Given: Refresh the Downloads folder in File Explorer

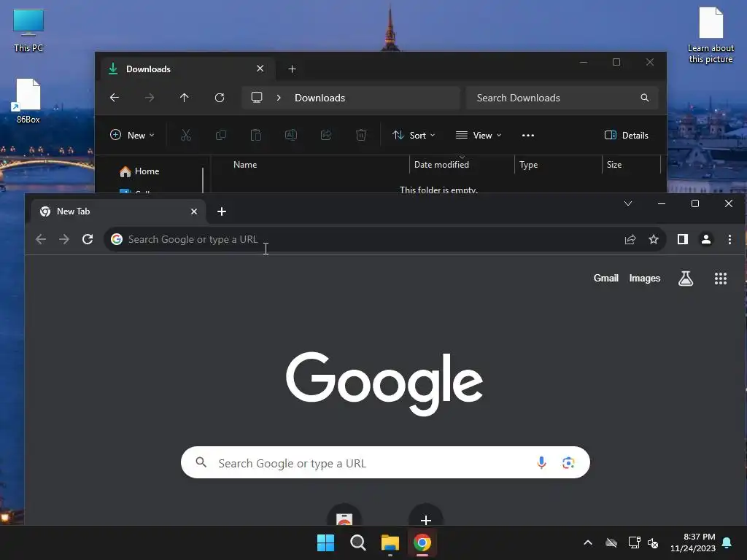Looking at the screenshot, I should [x=220, y=98].
